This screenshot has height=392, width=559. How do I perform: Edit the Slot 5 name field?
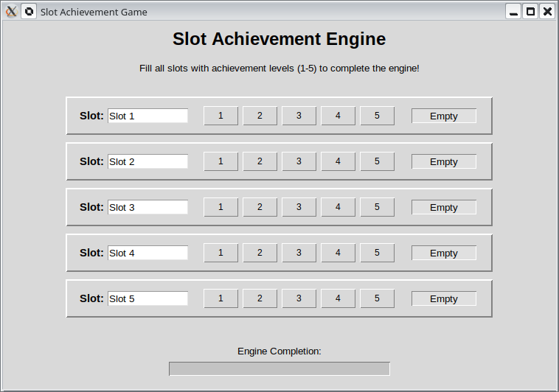[x=147, y=298]
